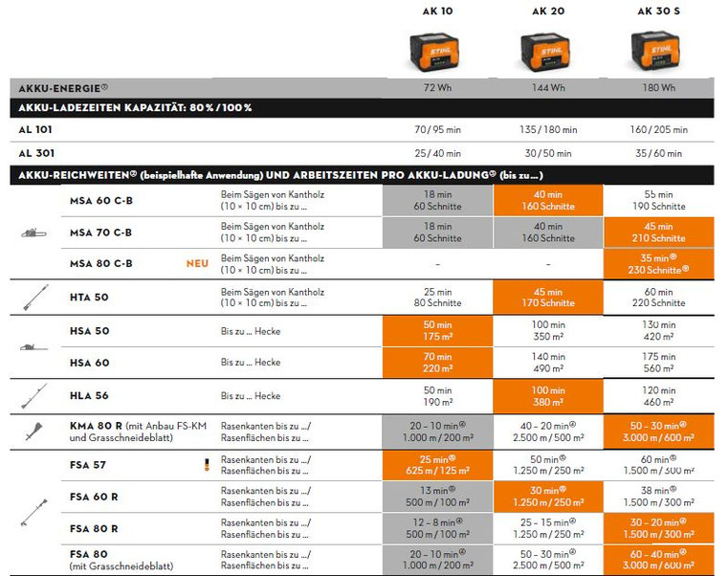This screenshot has height=576, width=728.
Task: Click the AKKU-REICHWEITEN section header bar
Action: 363,175
